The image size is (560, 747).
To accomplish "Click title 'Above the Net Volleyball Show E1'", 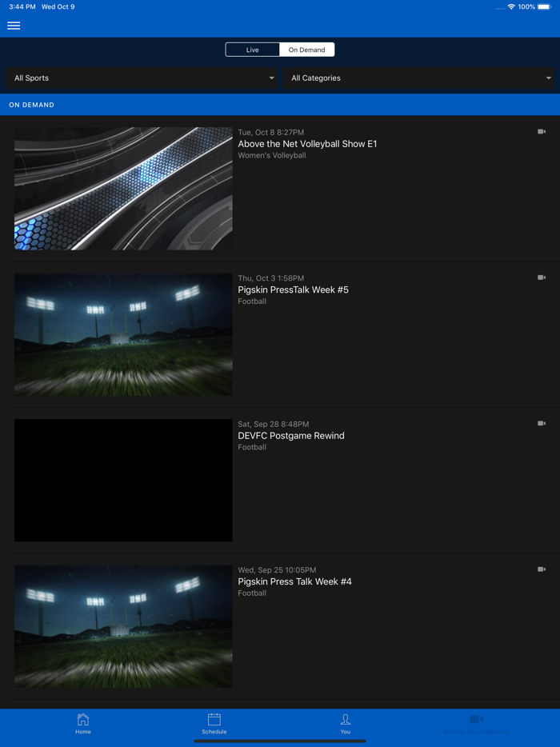I will tap(307, 144).
